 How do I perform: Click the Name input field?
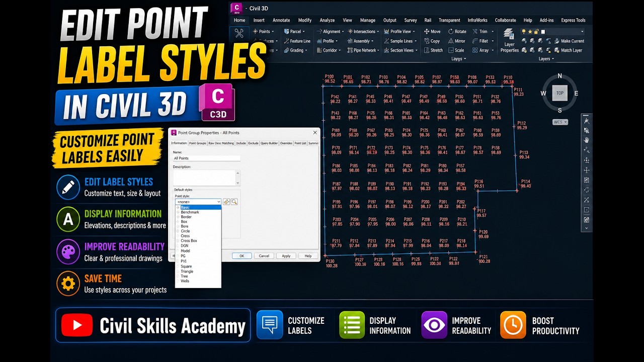[x=207, y=158]
